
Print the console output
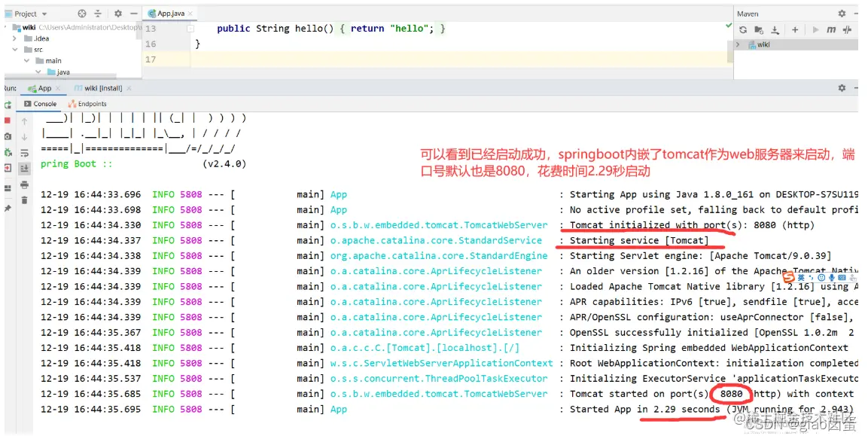24,184
